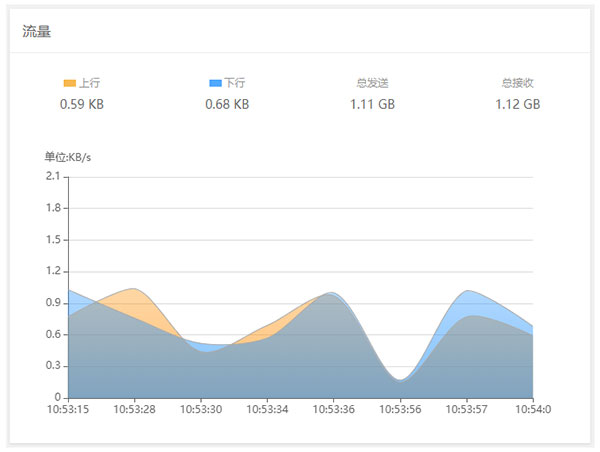Select the 0.68 KB download value
The height and width of the screenshot is (452, 600).
point(227,104)
